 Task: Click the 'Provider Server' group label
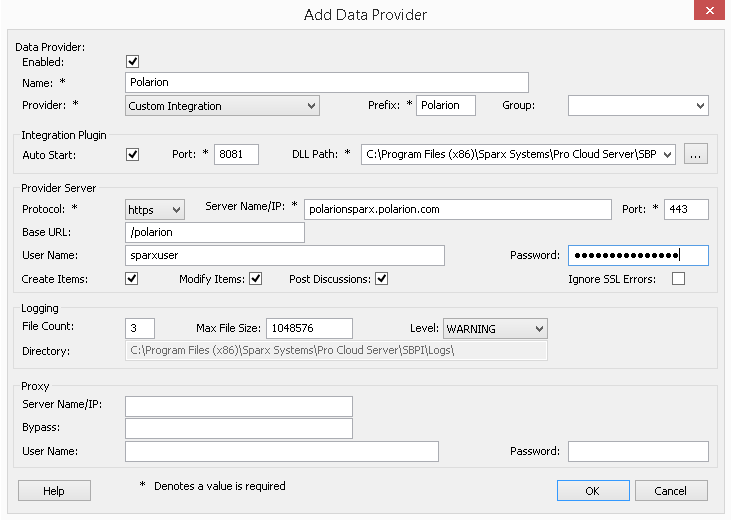coord(59,188)
